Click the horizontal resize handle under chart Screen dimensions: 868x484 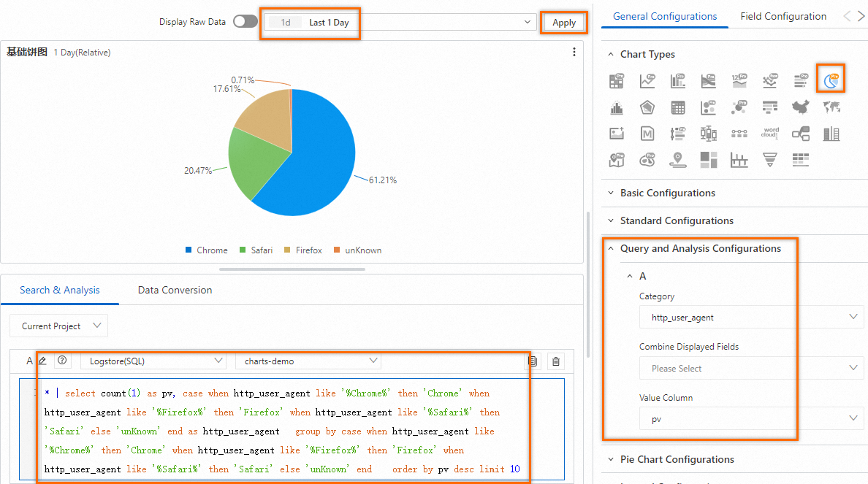point(292,269)
